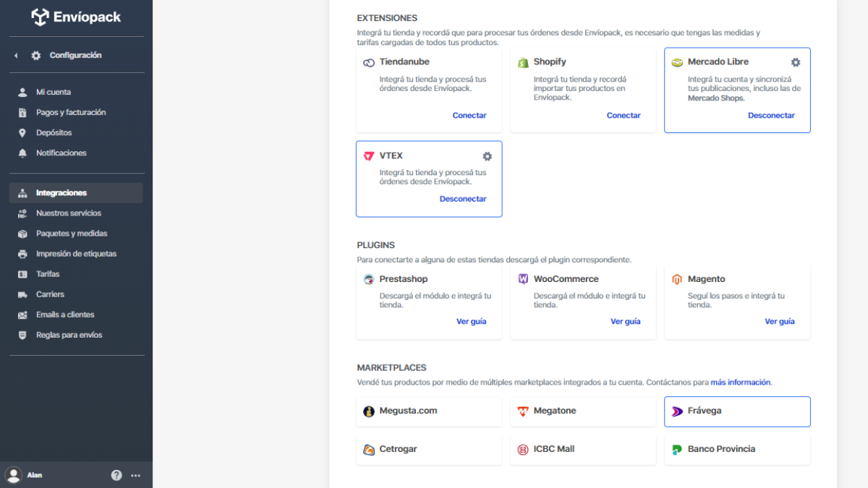Viewport: 868px width, 488px height.
Task: Click the Mercado Libre logo icon
Action: 677,63
